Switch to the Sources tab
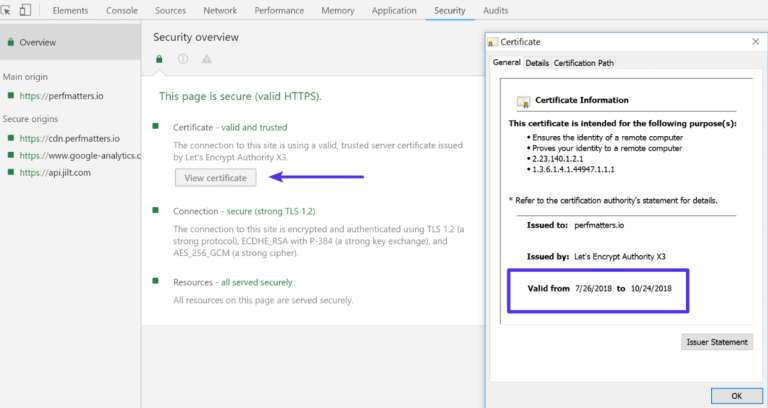Image resolution: width=768 pixels, height=408 pixels. point(170,10)
